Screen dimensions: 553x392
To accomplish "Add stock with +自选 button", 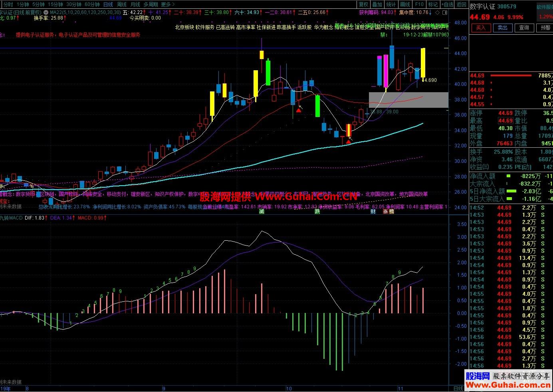I will 447,4.
